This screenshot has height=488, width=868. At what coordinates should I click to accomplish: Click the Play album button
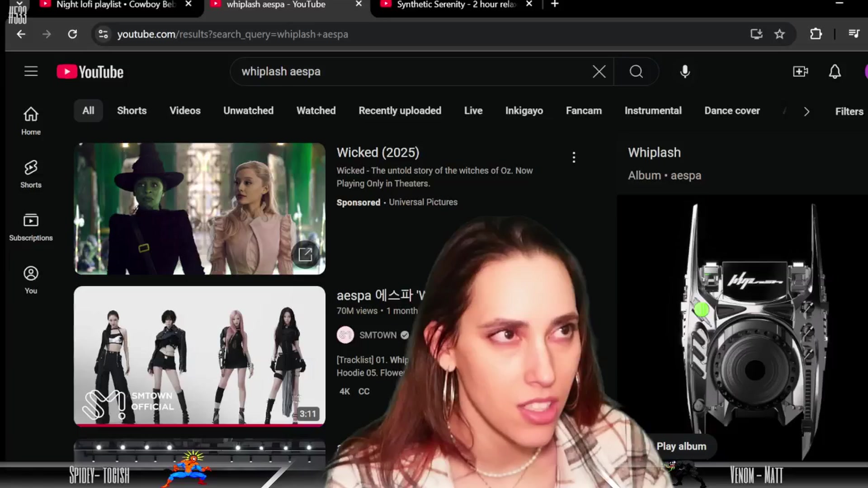tap(681, 446)
